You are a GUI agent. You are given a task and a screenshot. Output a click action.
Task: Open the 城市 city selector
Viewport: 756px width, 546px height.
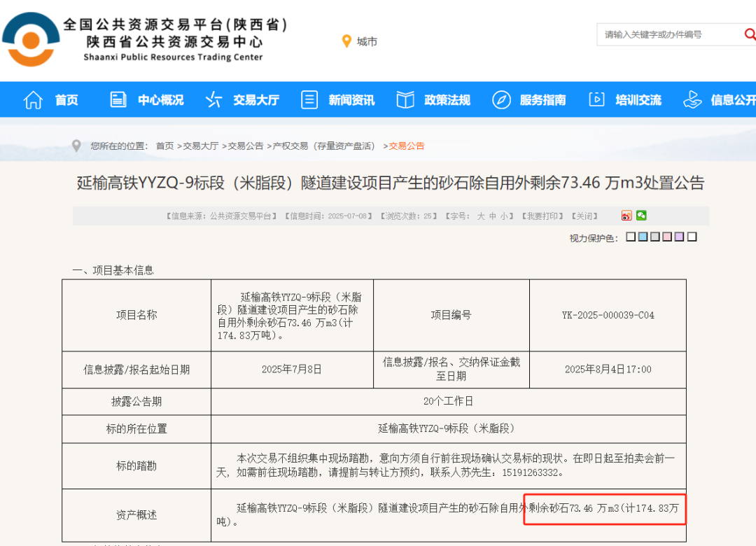pyautogui.click(x=360, y=42)
